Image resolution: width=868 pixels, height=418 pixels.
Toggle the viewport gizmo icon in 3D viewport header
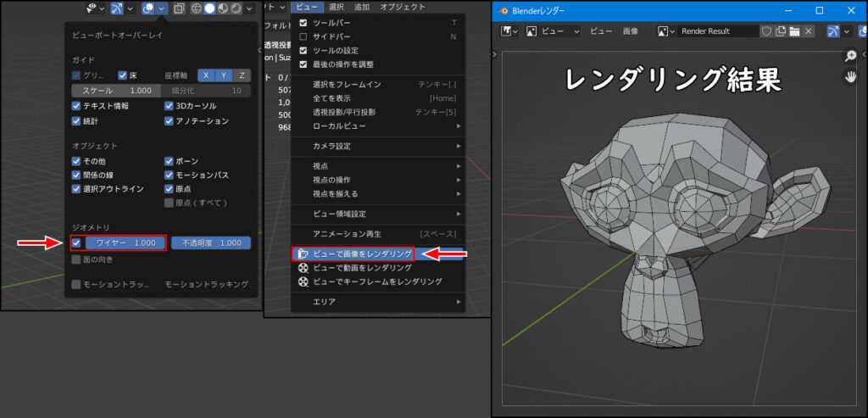coord(118,8)
